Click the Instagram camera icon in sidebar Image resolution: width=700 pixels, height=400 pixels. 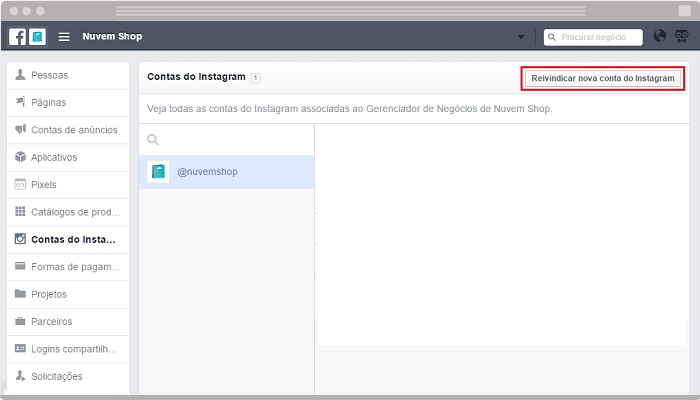point(20,239)
